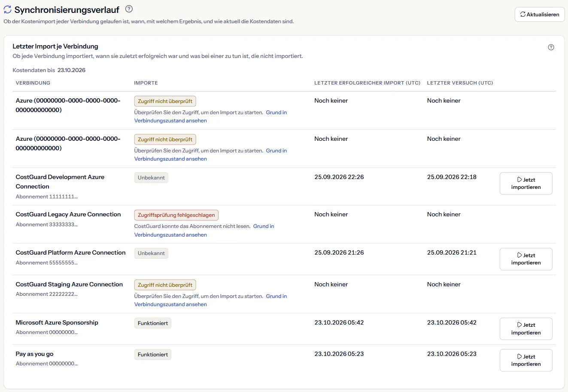Click Pay as you go's last successful import time

point(339,354)
